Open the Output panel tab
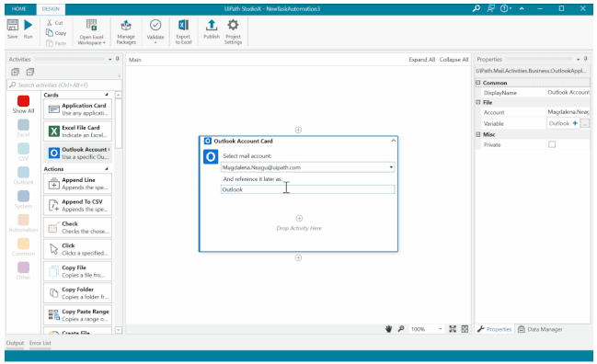 click(x=15, y=343)
